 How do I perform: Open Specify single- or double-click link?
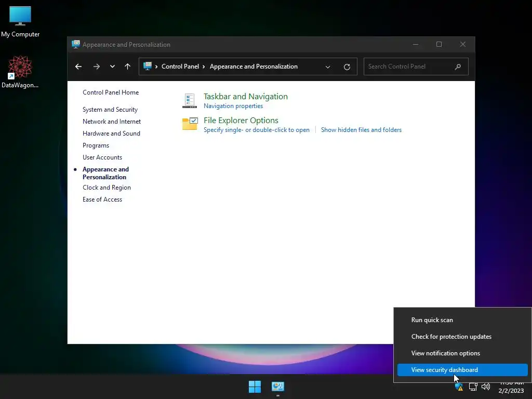pyautogui.click(x=257, y=130)
